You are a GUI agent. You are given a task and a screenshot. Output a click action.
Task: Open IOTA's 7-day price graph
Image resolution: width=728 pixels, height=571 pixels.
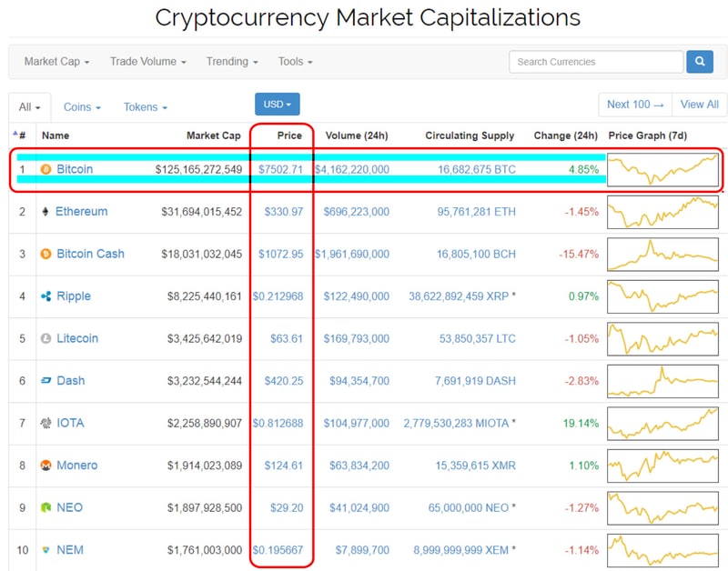662,423
